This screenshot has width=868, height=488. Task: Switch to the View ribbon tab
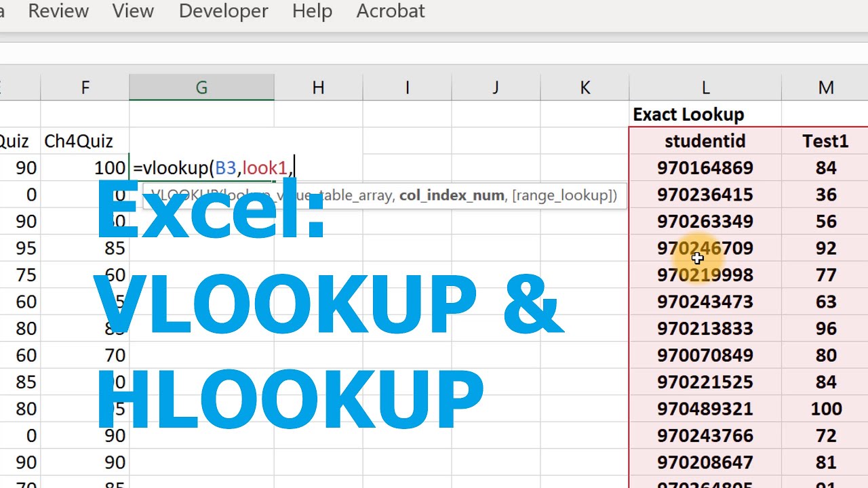pos(133,11)
